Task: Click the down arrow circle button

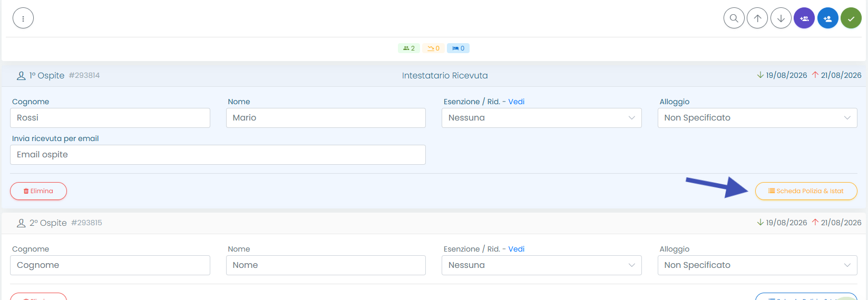Action: pos(781,18)
